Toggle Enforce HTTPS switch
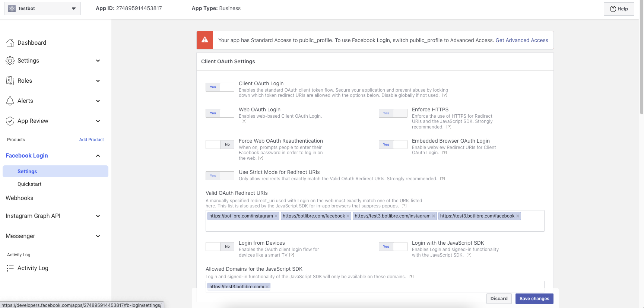 tap(393, 113)
